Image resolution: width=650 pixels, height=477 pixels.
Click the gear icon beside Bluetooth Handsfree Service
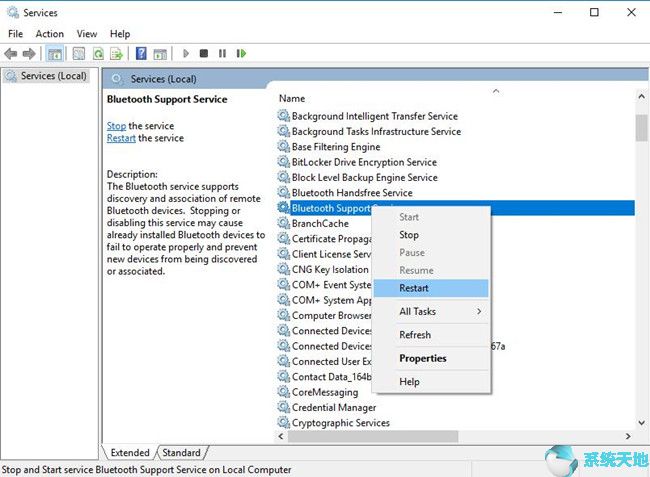284,192
